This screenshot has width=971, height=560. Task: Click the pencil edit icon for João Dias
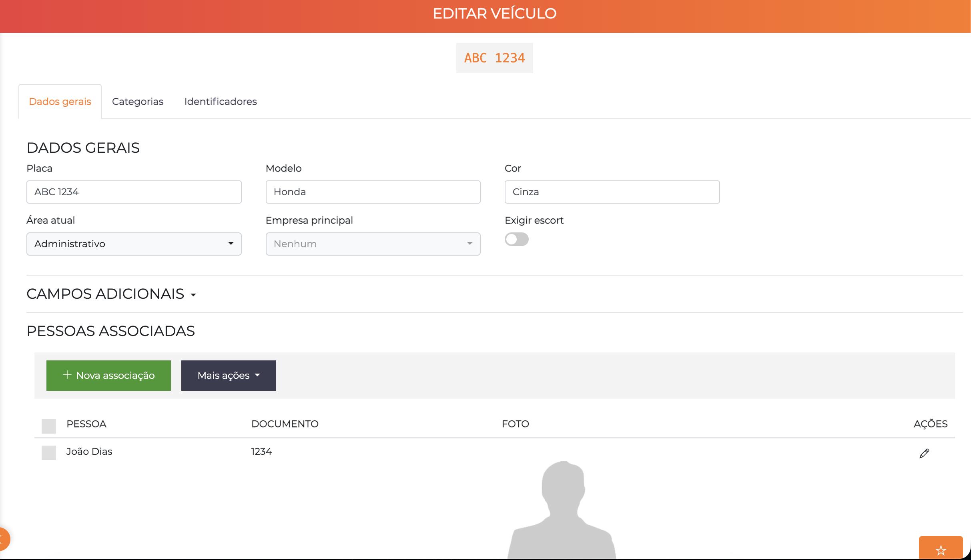924,453
